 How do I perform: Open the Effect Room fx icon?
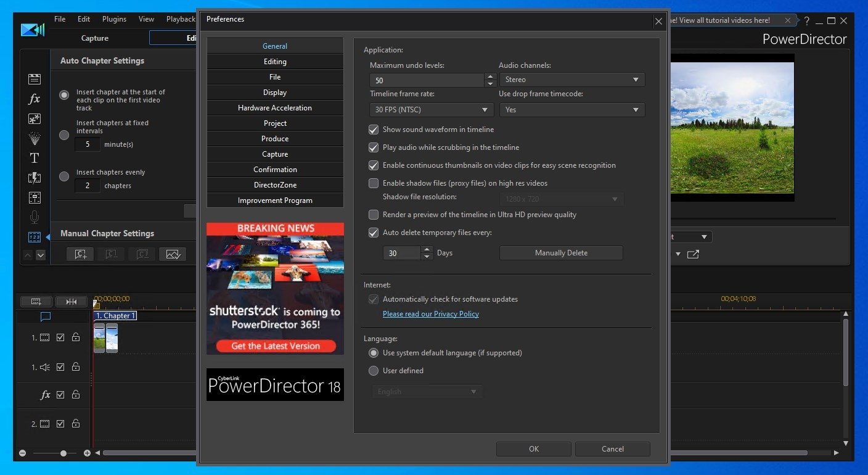[35, 99]
